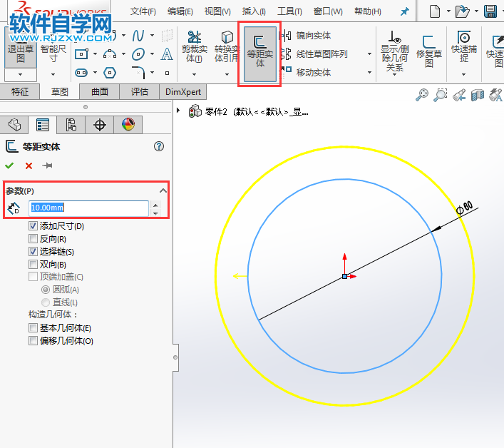
Task: Click Display/Delete Relations (显示/删除几何关系)
Action: click(395, 51)
